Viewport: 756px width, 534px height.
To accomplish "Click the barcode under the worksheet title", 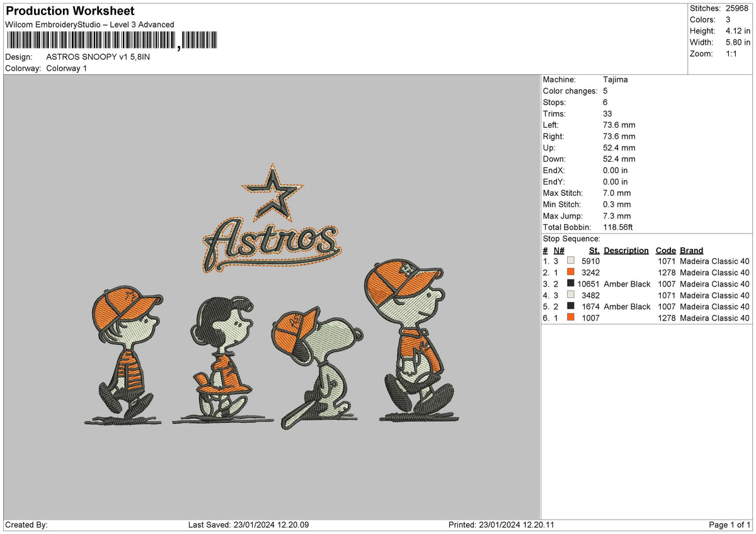I will [112, 42].
